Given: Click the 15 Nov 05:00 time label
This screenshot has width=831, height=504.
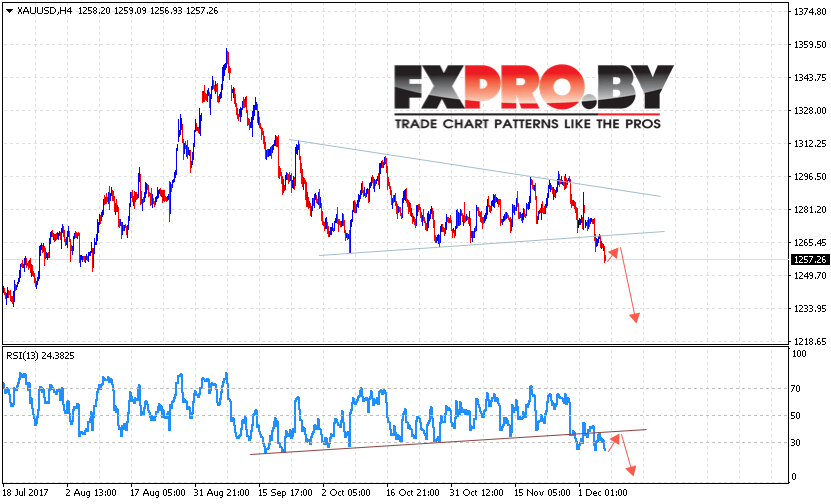Looking at the screenshot, I should [543, 492].
